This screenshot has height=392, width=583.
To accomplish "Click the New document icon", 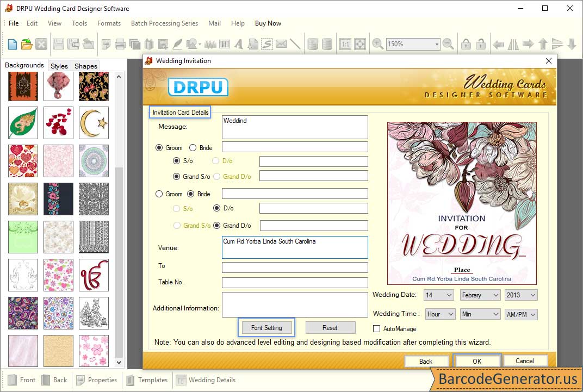I will point(13,44).
